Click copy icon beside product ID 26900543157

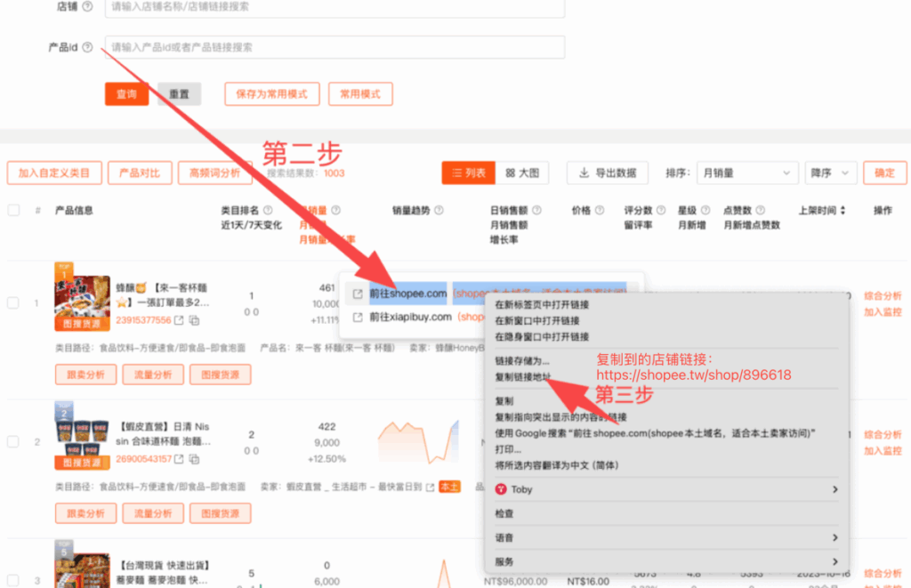(194, 459)
